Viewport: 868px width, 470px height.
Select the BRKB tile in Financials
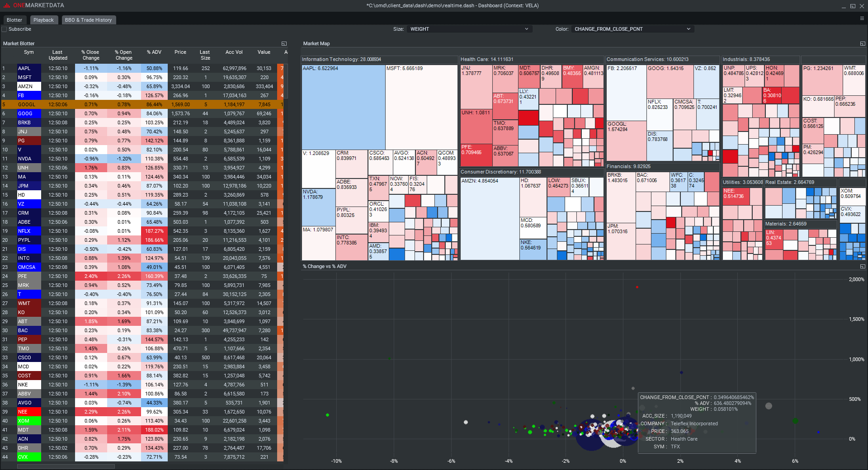coord(621,197)
